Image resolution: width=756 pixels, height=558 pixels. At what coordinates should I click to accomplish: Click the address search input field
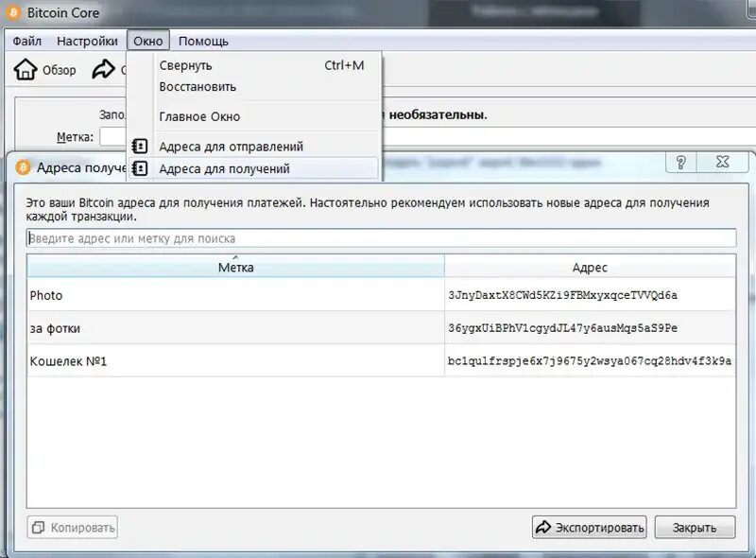tap(378, 237)
